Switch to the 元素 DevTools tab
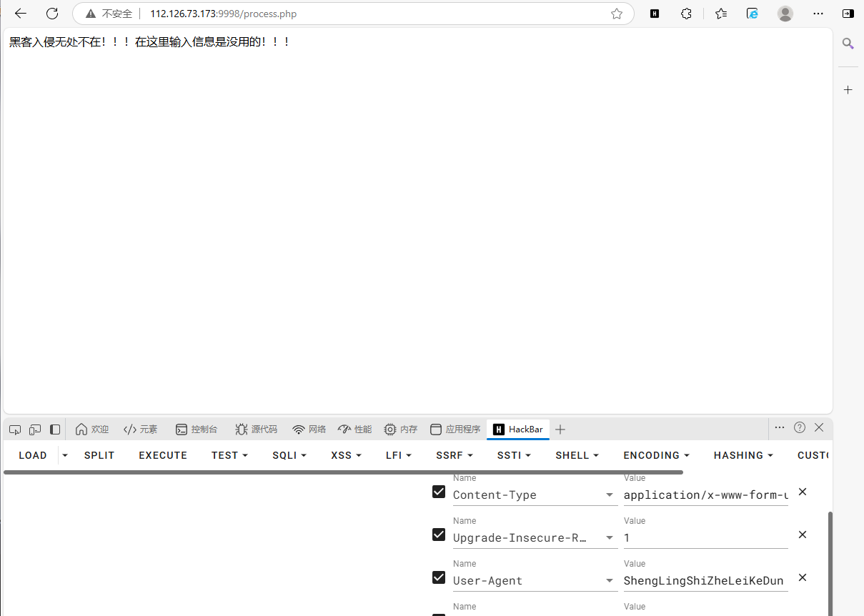The height and width of the screenshot is (616, 864). click(x=141, y=429)
